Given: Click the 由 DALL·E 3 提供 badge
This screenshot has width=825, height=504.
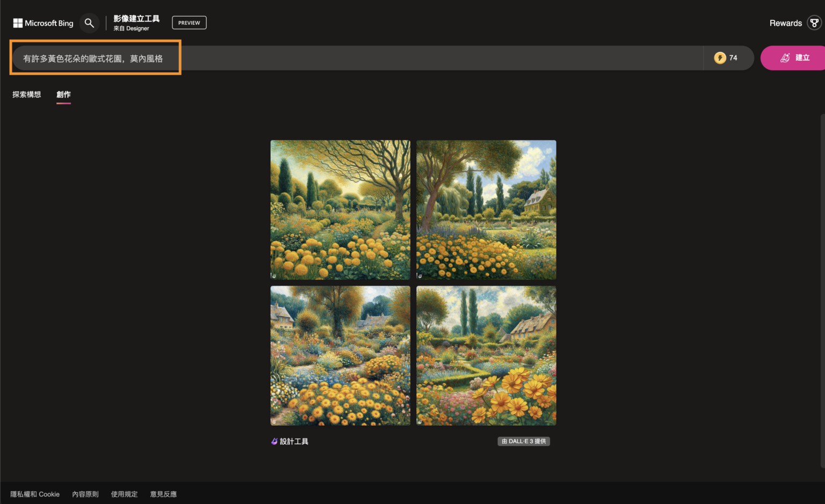Looking at the screenshot, I should click(524, 441).
